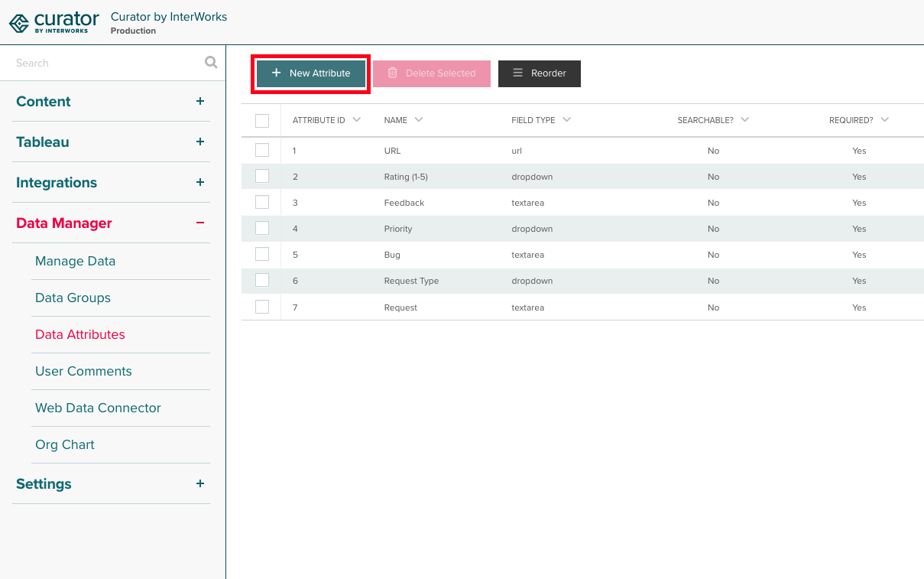Check the checkbox for the Priority row
This screenshot has width=924, height=579.
(x=262, y=227)
